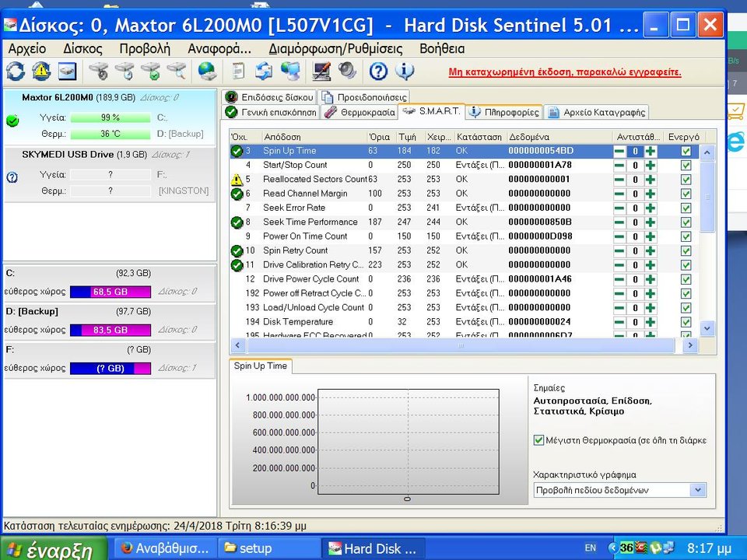The image size is (747, 560).
Task: Click the green check icon beside Maxtor health
Action: 12,121
